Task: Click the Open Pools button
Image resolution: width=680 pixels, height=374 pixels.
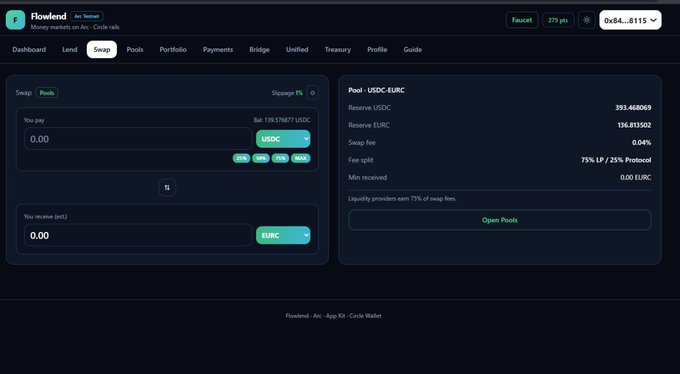Action: pos(500,220)
